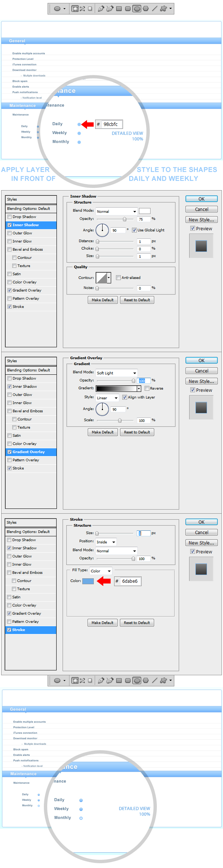Open the Linear gradient style dropdown
This screenshot has width=223, height=868.
coord(107,397)
